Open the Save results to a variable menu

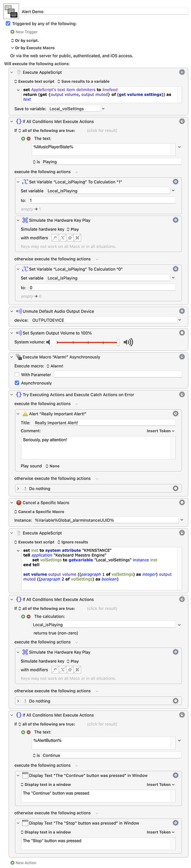(83, 81)
